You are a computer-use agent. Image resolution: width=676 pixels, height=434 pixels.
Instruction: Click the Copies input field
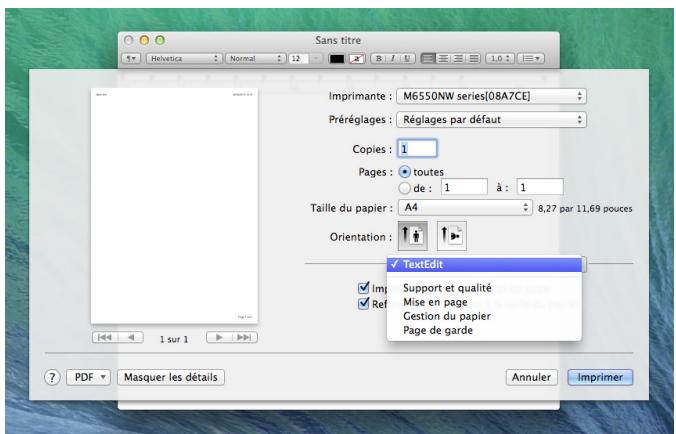[x=418, y=148]
